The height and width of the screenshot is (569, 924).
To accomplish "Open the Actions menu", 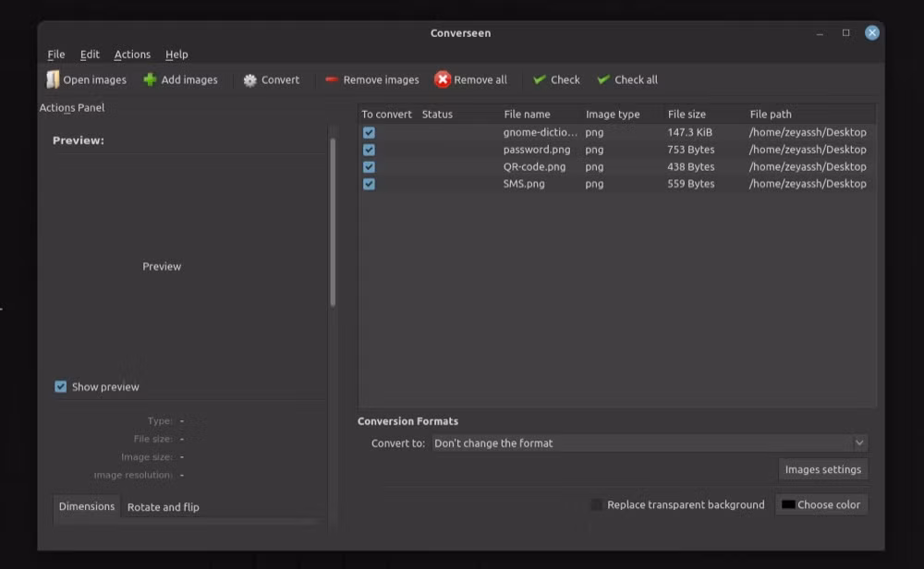I will [132, 54].
